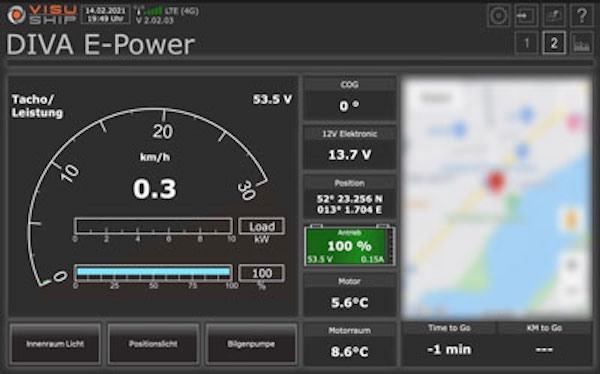Click the red map location pin
The height and width of the screenshot is (374, 600).
[496, 181]
